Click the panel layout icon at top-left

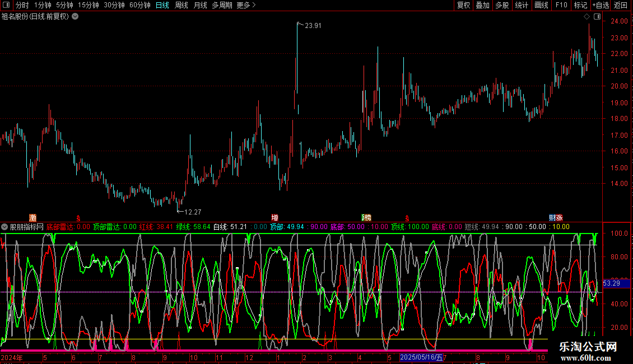pyautogui.click(x=7, y=5)
